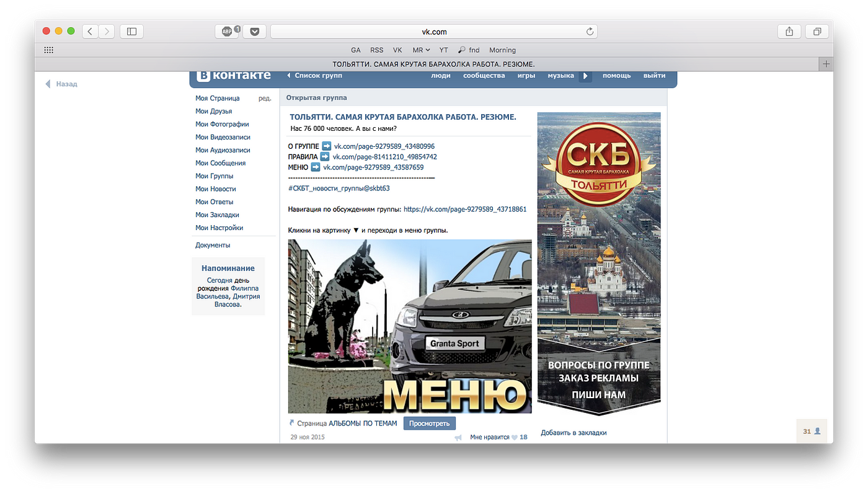Open the YT bookmark
Screen dimensions: 868x493
444,50
